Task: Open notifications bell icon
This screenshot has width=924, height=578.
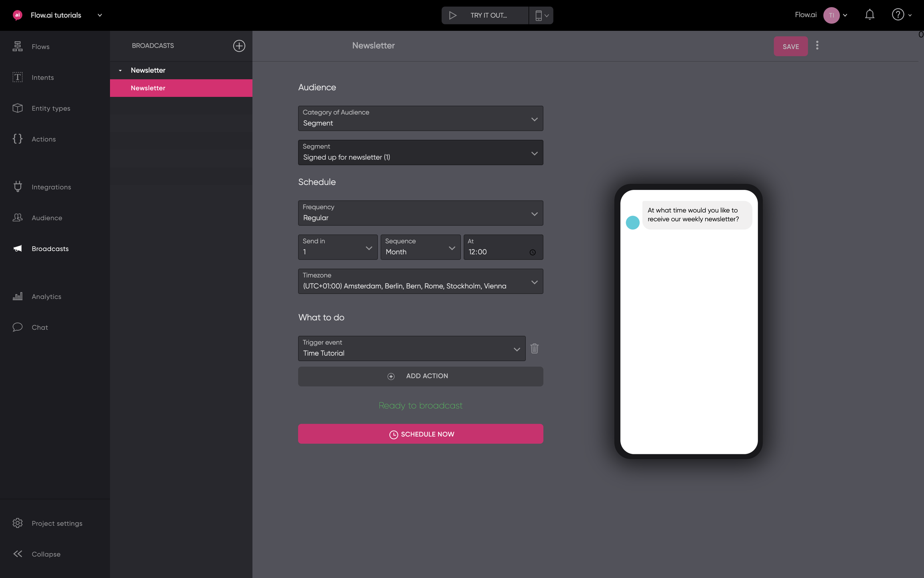Action: [869, 15]
